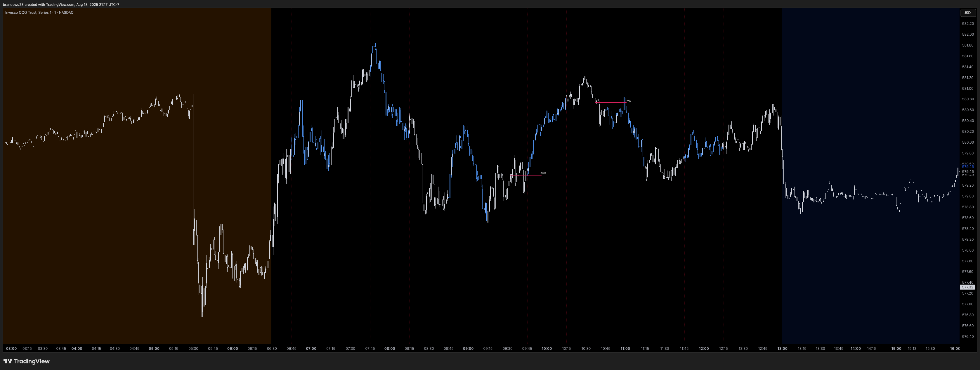Click the TradingView logo at bottom left
The image size is (980, 370).
26,361
